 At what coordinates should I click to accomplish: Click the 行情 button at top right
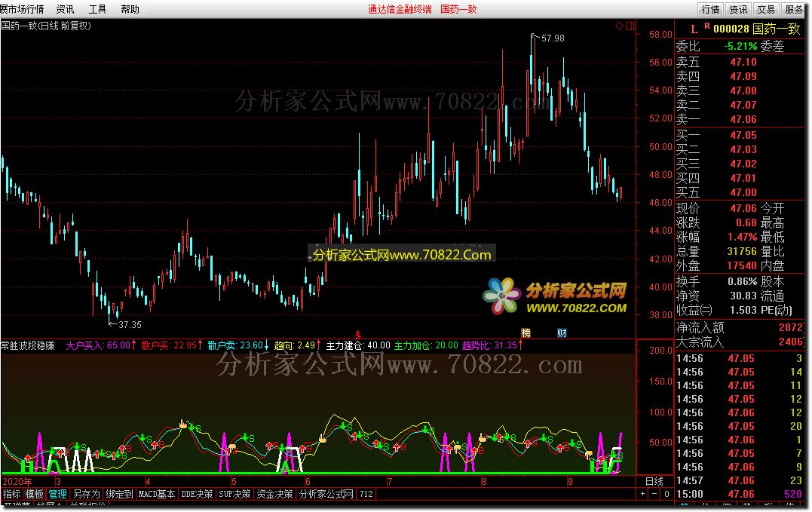[x=710, y=9]
